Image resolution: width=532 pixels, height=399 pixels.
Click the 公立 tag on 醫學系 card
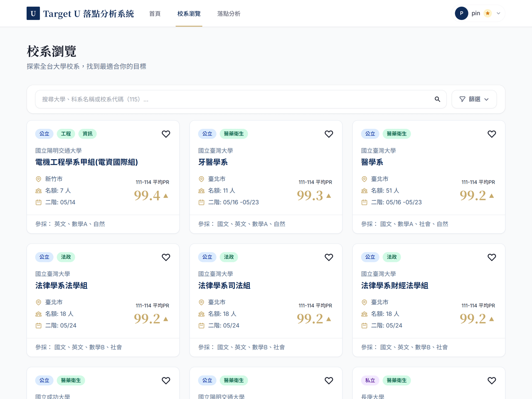pos(370,134)
